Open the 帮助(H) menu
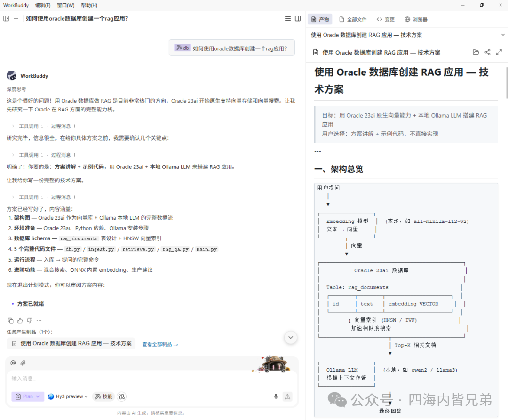 89,5
